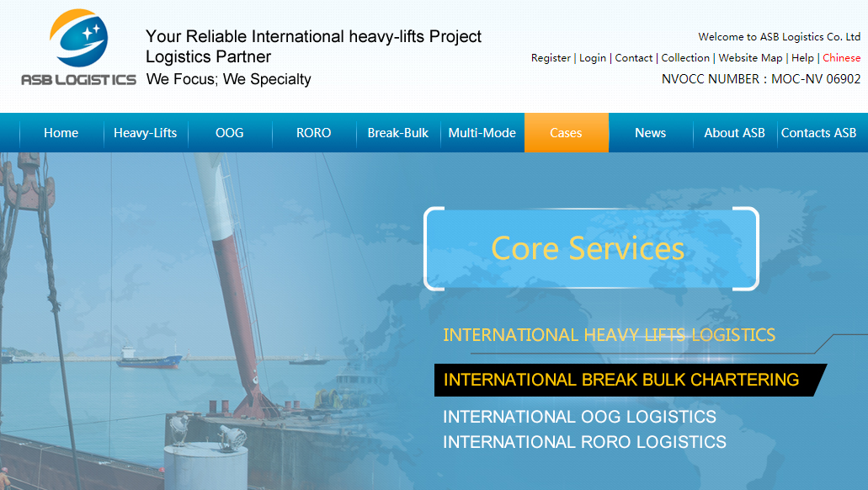Switch language to Chinese
The width and height of the screenshot is (868, 490).
[x=841, y=58]
